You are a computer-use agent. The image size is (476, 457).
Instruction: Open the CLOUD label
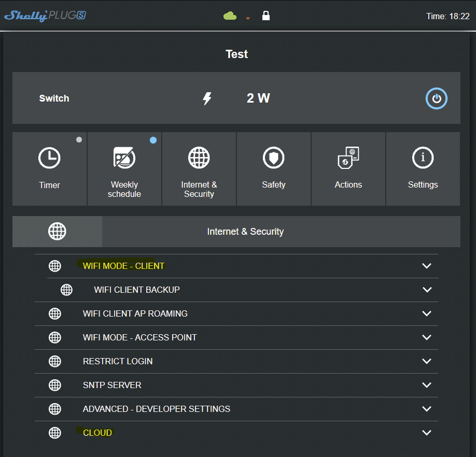click(x=97, y=433)
